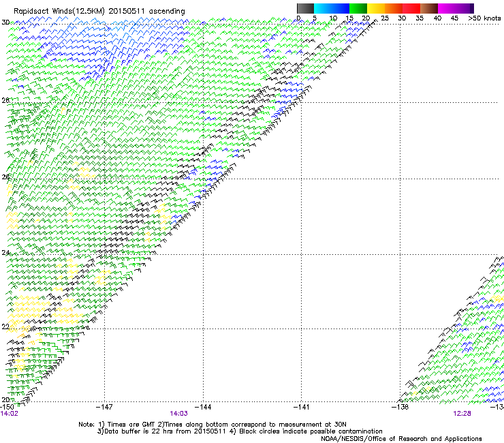
Task: Click the '25' legend scale value
Action: coord(385,18)
